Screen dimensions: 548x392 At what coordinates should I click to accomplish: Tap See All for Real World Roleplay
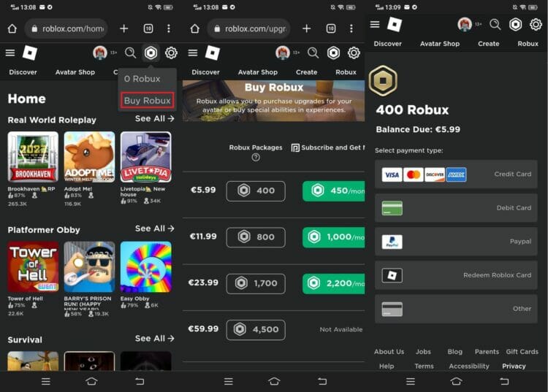(x=154, y=119)
